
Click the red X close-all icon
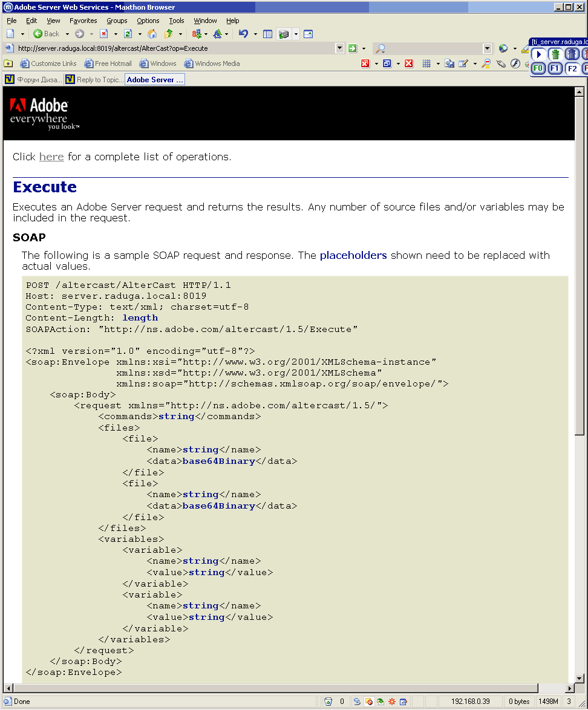(365, 64)
